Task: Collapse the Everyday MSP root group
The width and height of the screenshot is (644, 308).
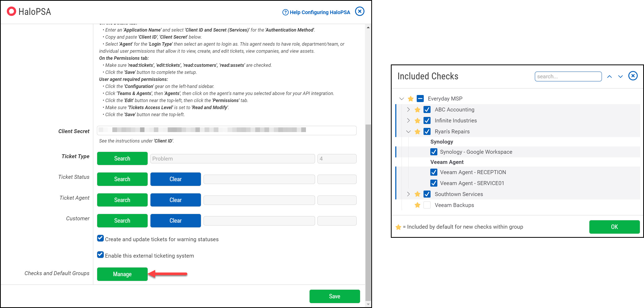Action: [x=402, y=99]
